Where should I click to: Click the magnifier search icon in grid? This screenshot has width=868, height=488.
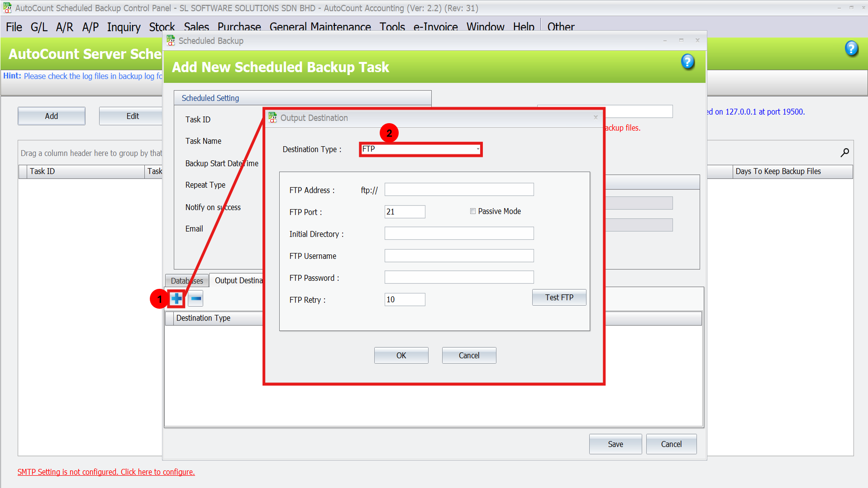[x=844, y=153]
